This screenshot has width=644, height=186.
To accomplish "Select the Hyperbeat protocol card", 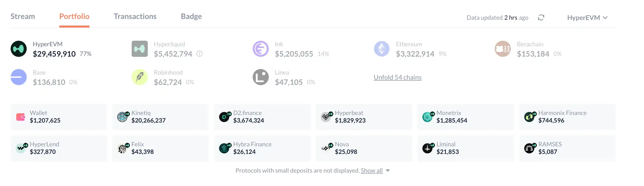I will tap(364, 117).
